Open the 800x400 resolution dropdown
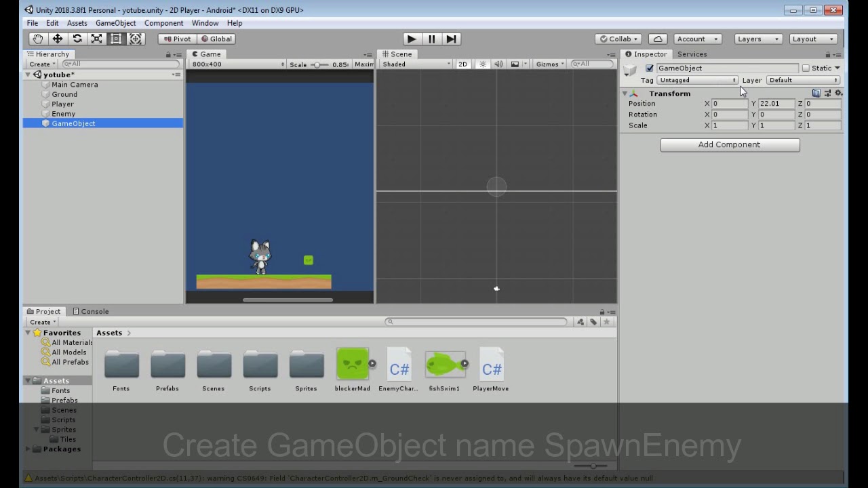The image size is (868, 488). 237,64
